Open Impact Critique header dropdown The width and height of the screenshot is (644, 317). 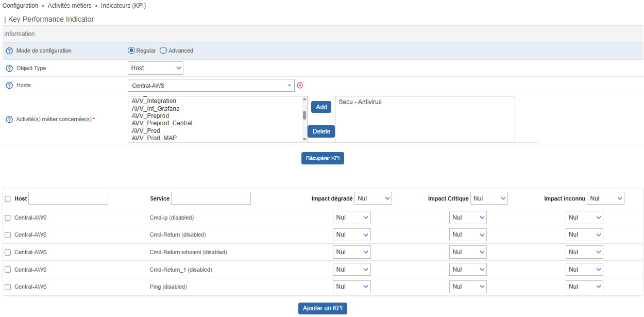point(488,198)
